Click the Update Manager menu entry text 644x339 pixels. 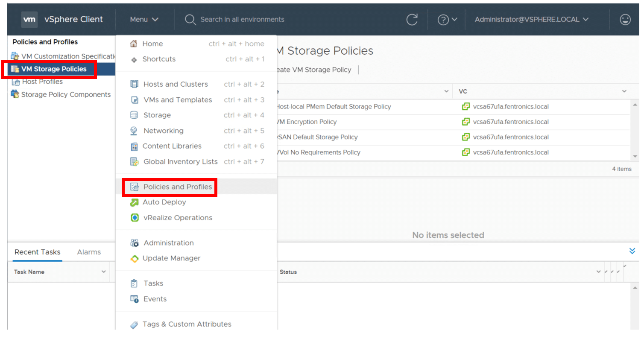click(x=171, y=258)
